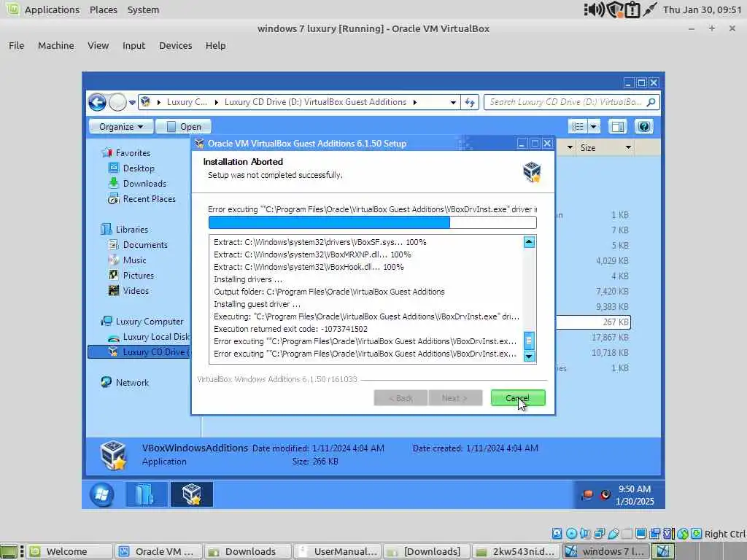Image resolution: width=747 pixels, height=560 pixels.
Task: Click the keyboard capture green arrow icon
Action: coord(697,534)
